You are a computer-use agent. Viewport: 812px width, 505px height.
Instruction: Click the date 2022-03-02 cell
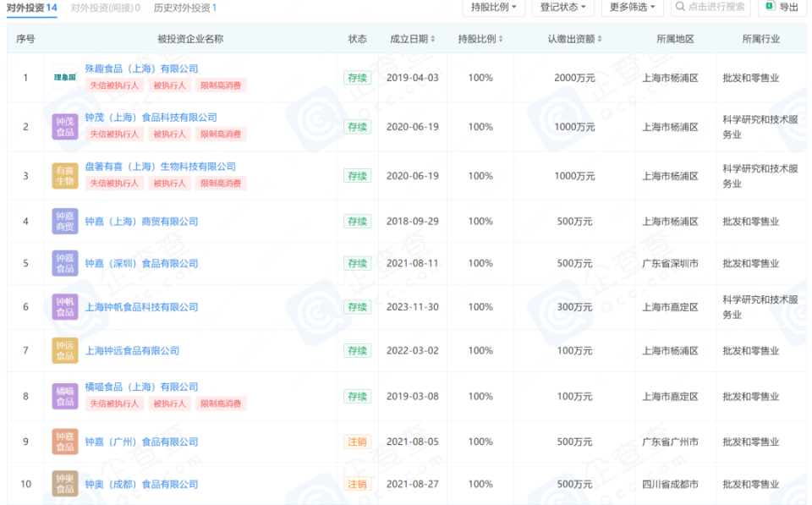413,351
